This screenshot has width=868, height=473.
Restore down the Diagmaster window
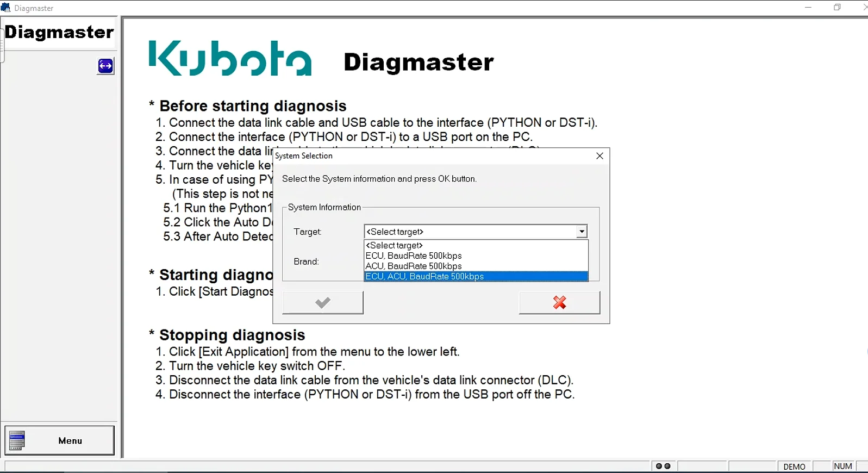point(837,8)
